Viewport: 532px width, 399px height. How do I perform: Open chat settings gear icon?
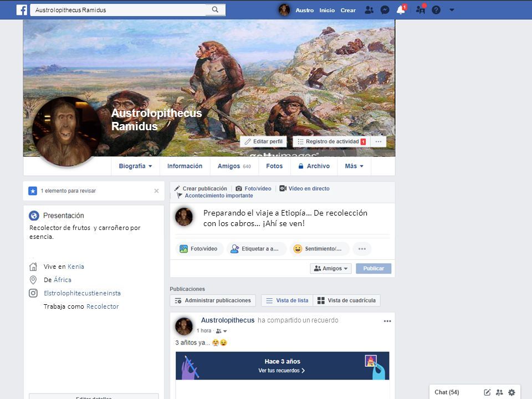pos(511,392)
